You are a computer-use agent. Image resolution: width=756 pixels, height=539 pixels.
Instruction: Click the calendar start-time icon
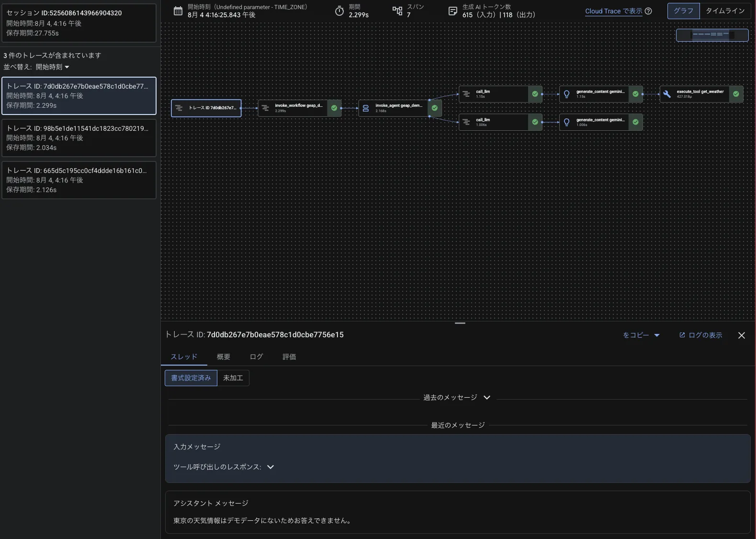click(178, 11)
